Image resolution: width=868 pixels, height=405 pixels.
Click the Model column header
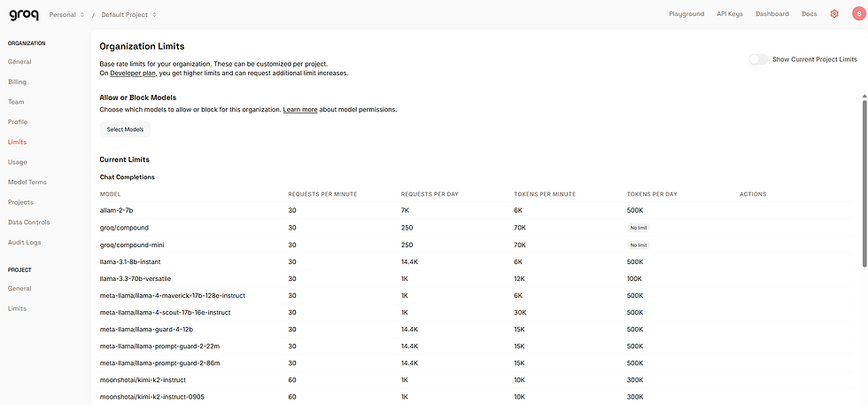pos(110,194)
